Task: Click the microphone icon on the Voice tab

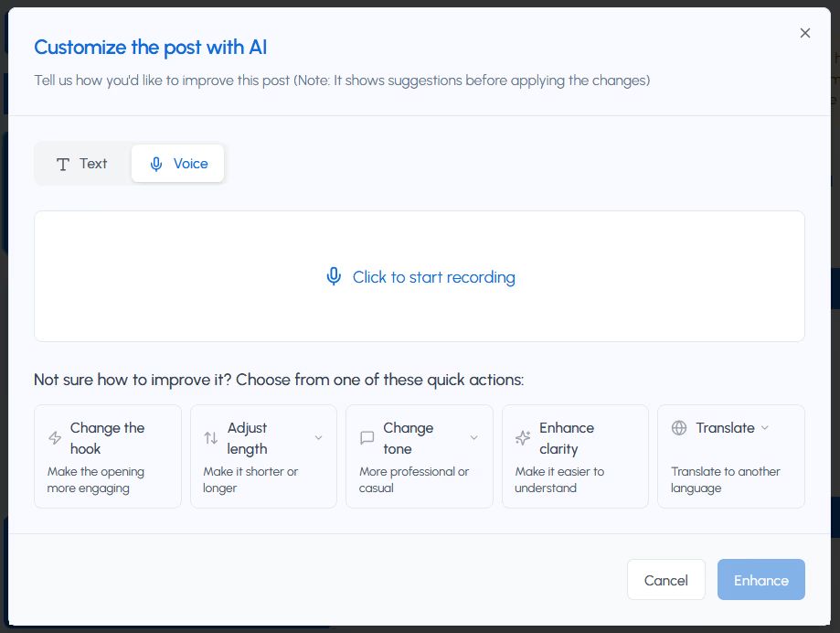Action: pos(156,165)
